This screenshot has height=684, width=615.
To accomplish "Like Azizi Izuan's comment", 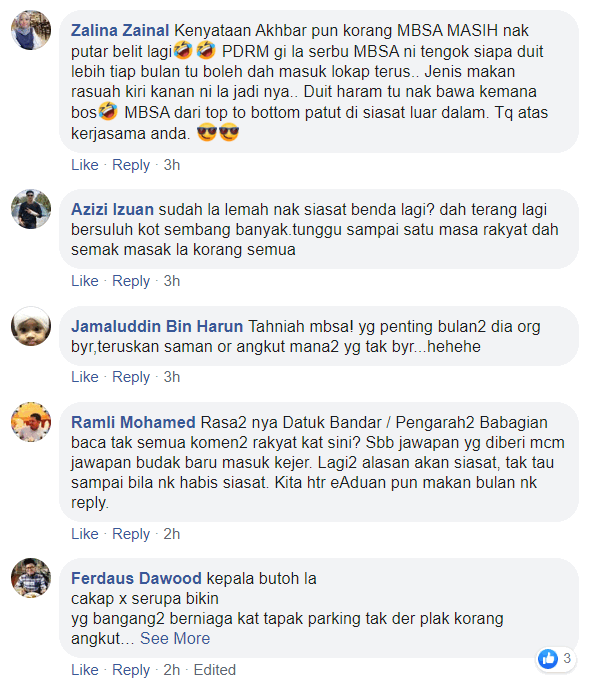I will click(85, 281).
